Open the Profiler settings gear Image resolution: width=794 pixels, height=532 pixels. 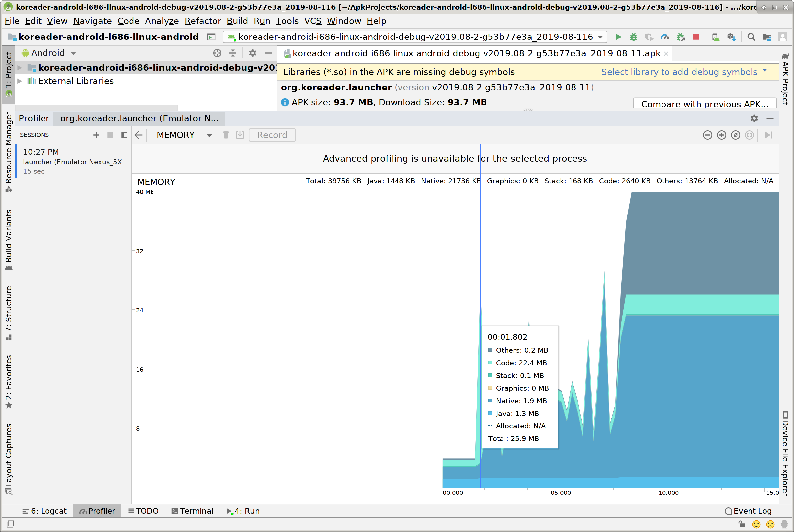pyautogui.click(x=754, y=118)
